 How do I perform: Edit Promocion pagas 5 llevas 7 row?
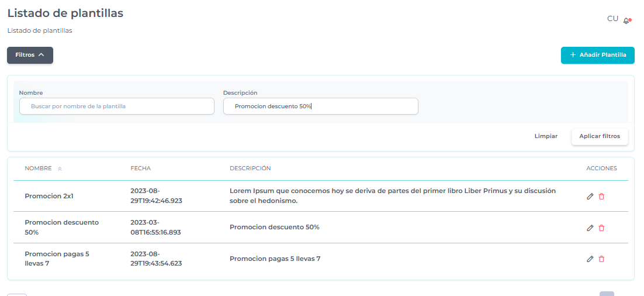pyautogui.click(x=590, y=259)
